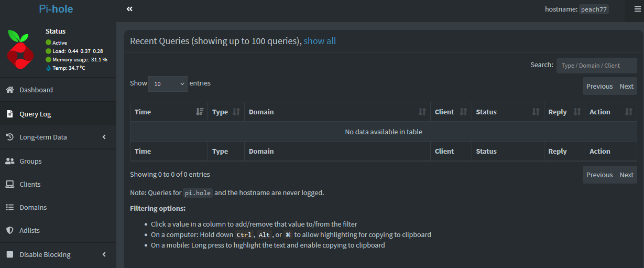Click the Dashboard home icon

click(x=9, y=90)
